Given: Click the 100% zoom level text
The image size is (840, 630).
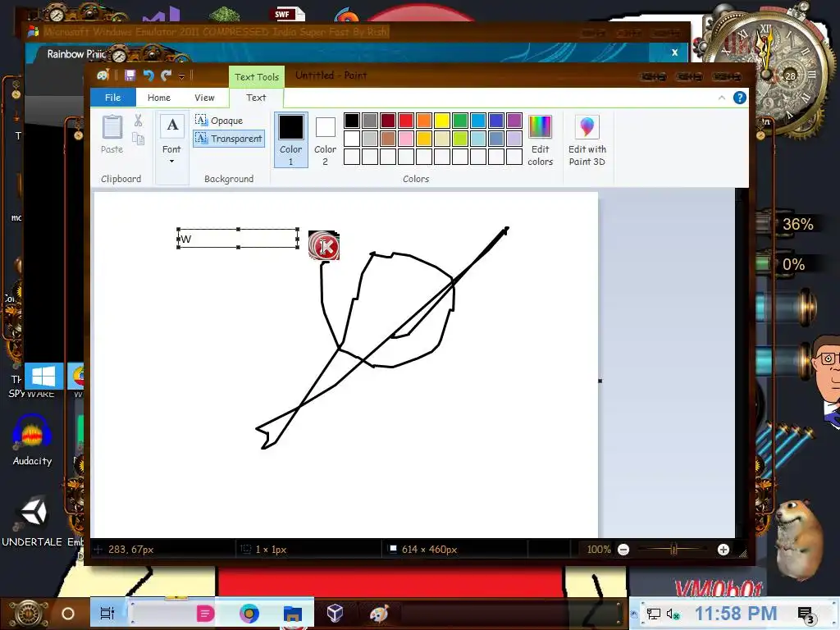Looking at the screenshot, I should (598, 550).
